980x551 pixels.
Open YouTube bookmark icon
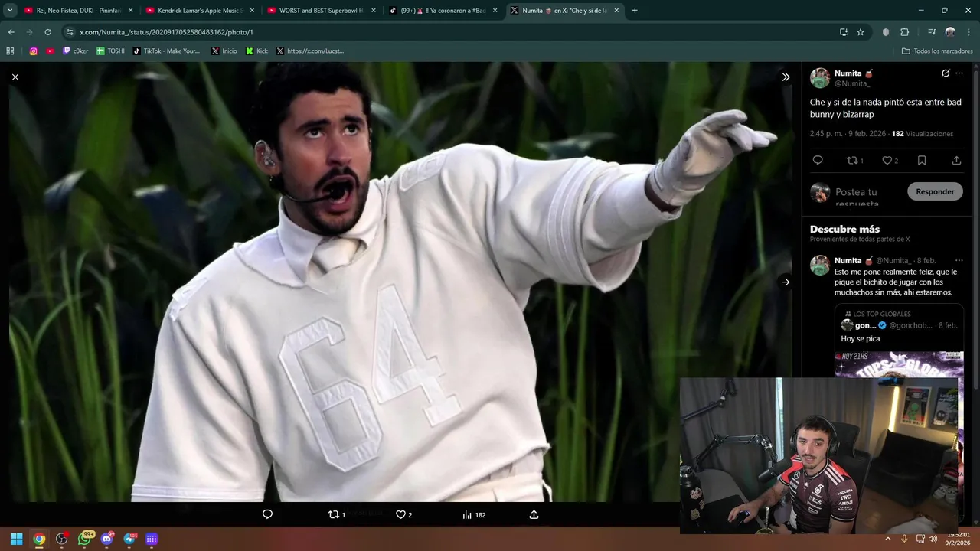50,51
